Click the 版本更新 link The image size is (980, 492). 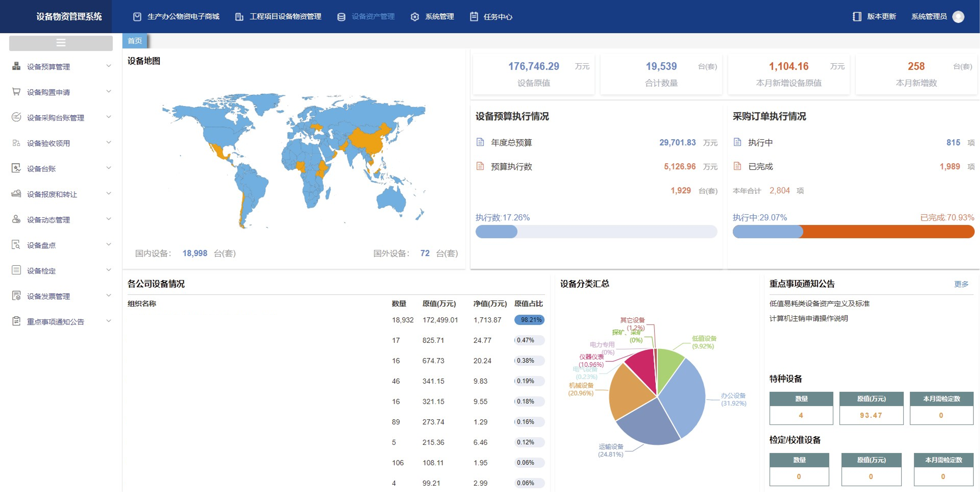click(x=881, y=17)
